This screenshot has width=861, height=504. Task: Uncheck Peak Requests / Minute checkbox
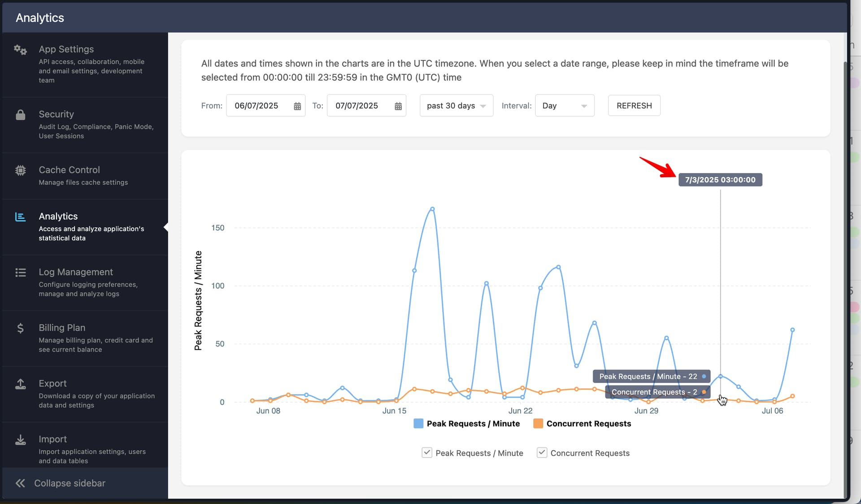click(427, 452)
